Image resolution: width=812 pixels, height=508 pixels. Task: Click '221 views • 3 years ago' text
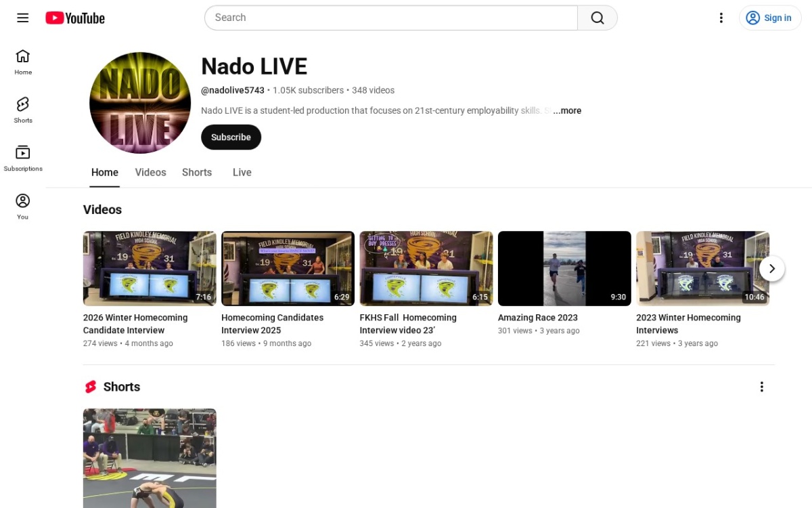pyautogui.click(x=677, y=343)
